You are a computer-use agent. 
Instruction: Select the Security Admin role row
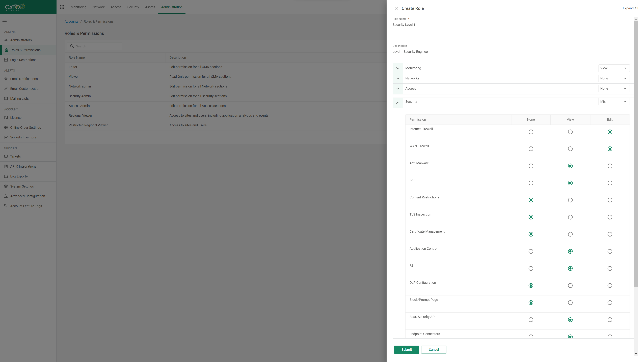[226, 96]
